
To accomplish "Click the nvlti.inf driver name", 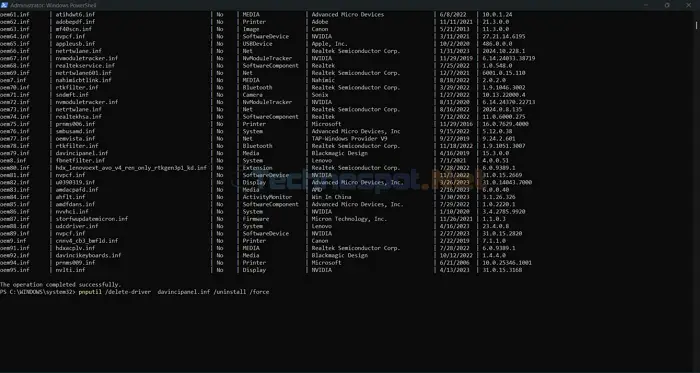I will [71, 270].
